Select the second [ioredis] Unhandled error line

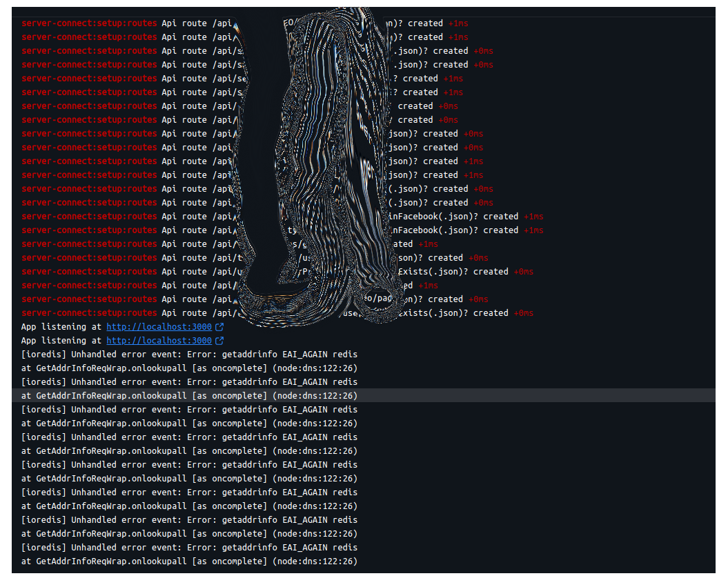coord(189,382)
